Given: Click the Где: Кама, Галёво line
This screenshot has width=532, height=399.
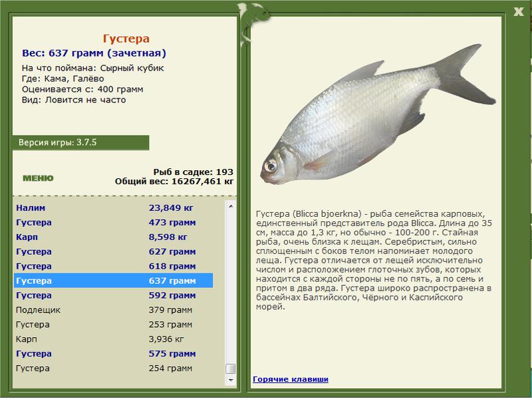Looking at the screenshot, I should point(63,78).
